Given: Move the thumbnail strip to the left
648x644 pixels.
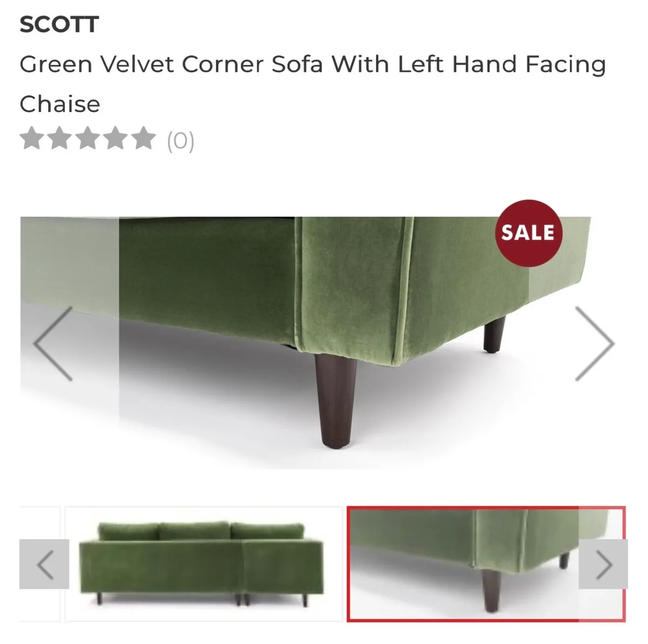Looking at the screenshot, I should pos(44,564).
